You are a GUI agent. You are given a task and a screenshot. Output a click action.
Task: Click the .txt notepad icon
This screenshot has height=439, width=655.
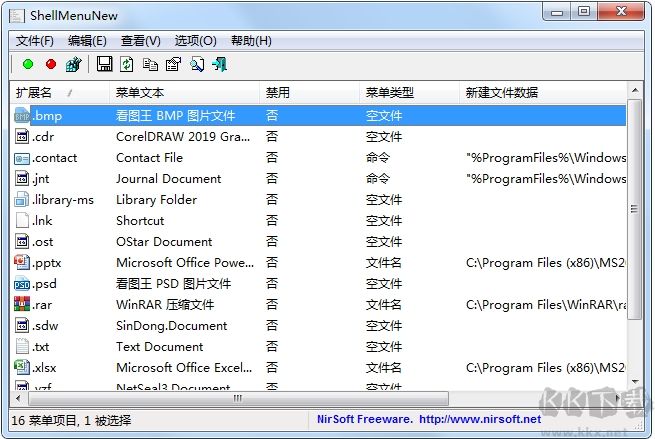22,346
